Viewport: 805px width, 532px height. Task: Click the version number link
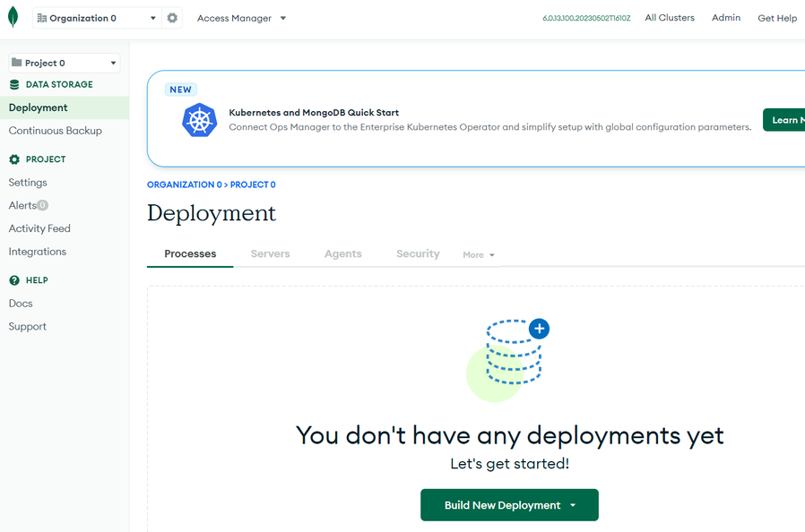[586, 19]
